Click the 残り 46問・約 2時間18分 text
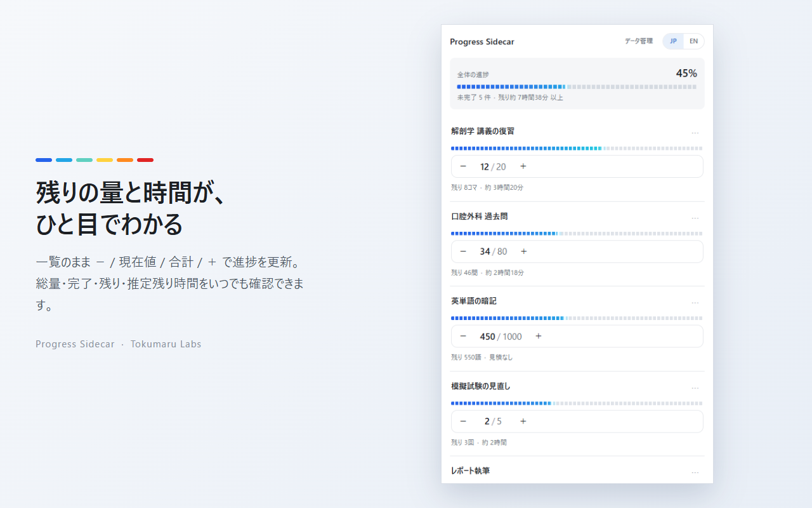 [x=487, y=273]
